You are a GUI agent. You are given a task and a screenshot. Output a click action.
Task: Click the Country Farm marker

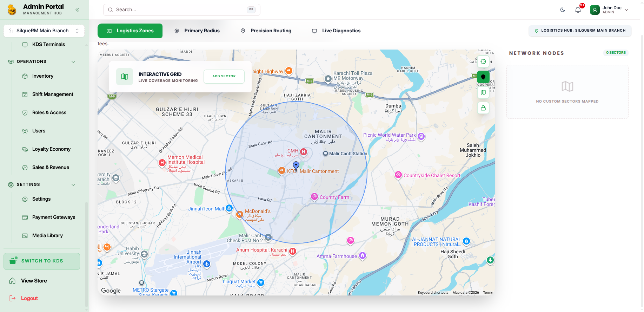[x=314, y=197]
